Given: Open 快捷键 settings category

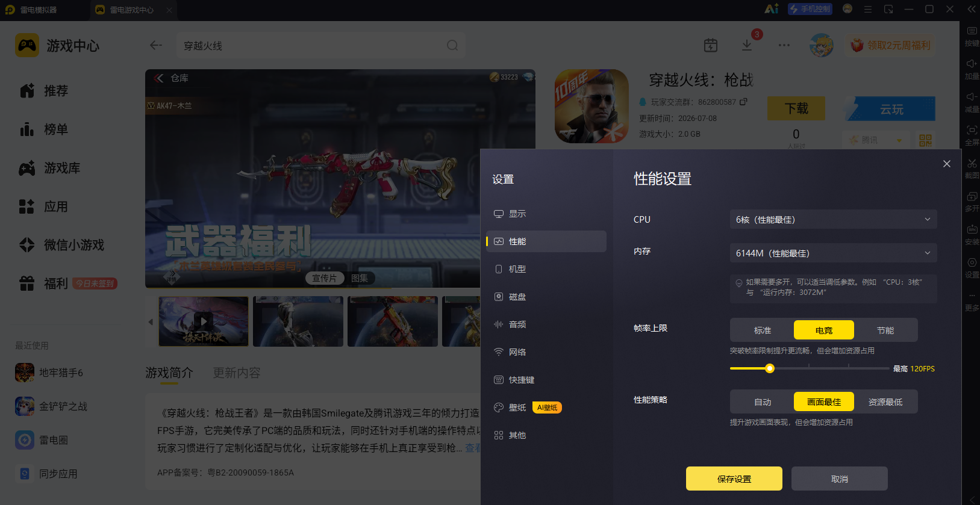Looking at the screenshot, I should [546, 380].
